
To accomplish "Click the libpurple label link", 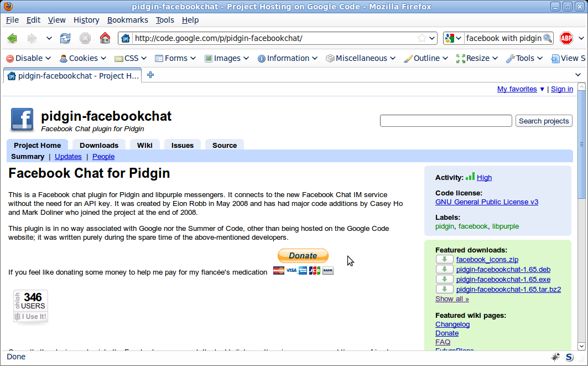I will (x=506, y=226).
